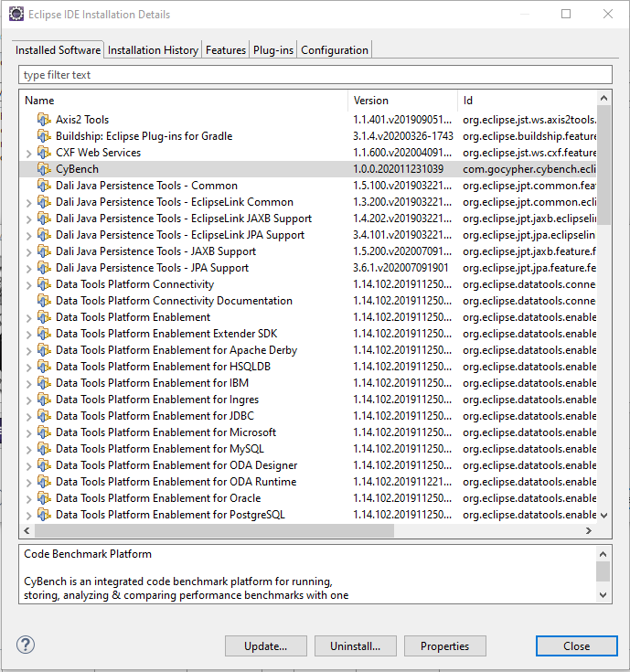Click the CXF Web Services feature icon
This screenshot has width=630, height=672.
44,153
